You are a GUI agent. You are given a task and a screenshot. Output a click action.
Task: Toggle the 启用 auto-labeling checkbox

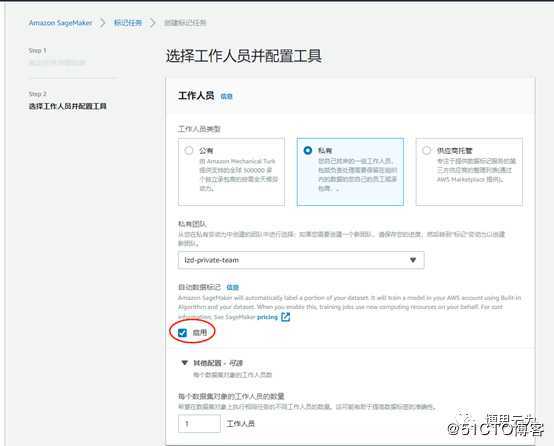(182, 333)
